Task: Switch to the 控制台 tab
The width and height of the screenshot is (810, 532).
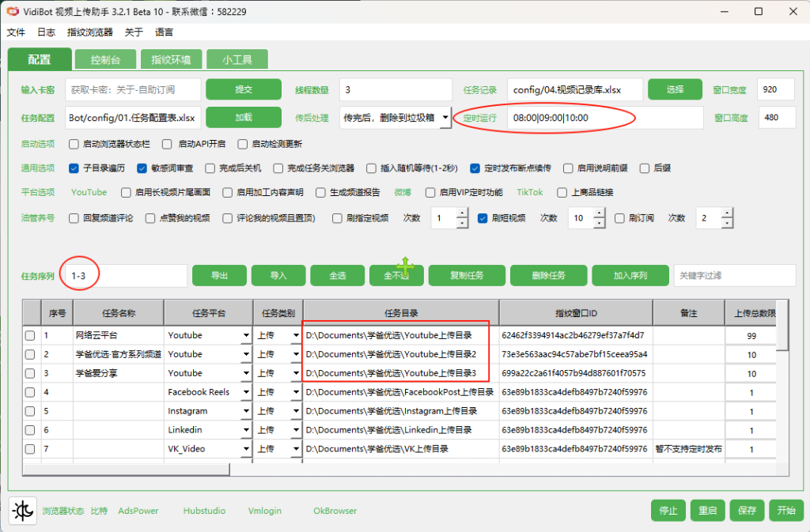Action: pyautogui.click(x=105, y=59)
